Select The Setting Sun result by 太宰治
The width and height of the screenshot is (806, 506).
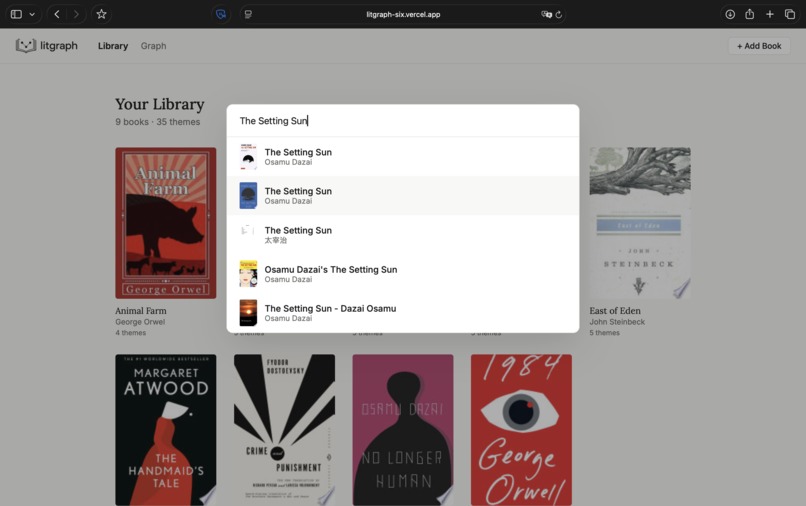click(403, 235)
